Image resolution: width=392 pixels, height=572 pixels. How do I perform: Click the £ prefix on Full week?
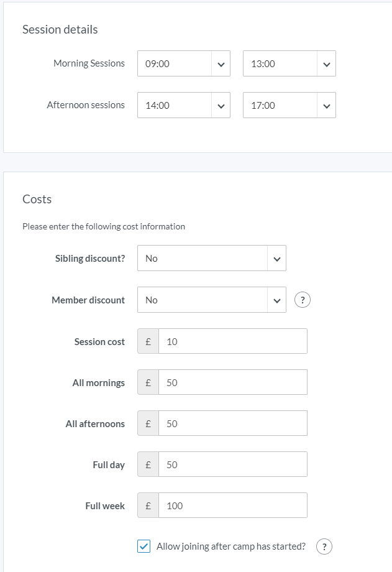148,505
